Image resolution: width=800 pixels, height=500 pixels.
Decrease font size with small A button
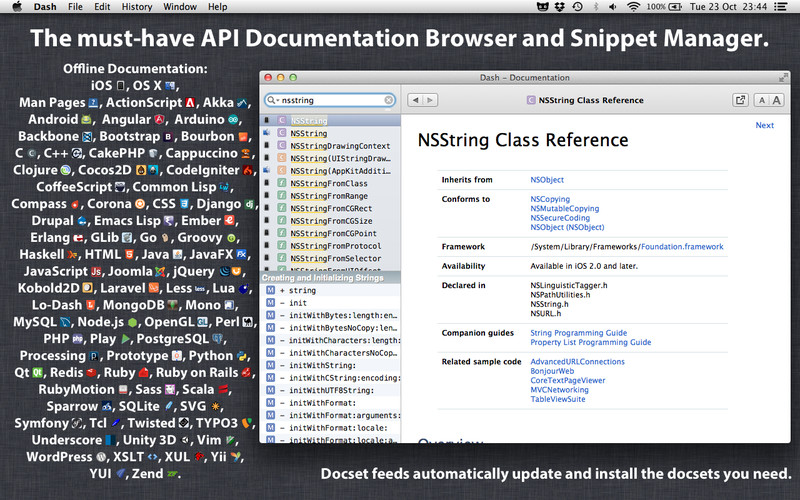[x=762, y=100]
